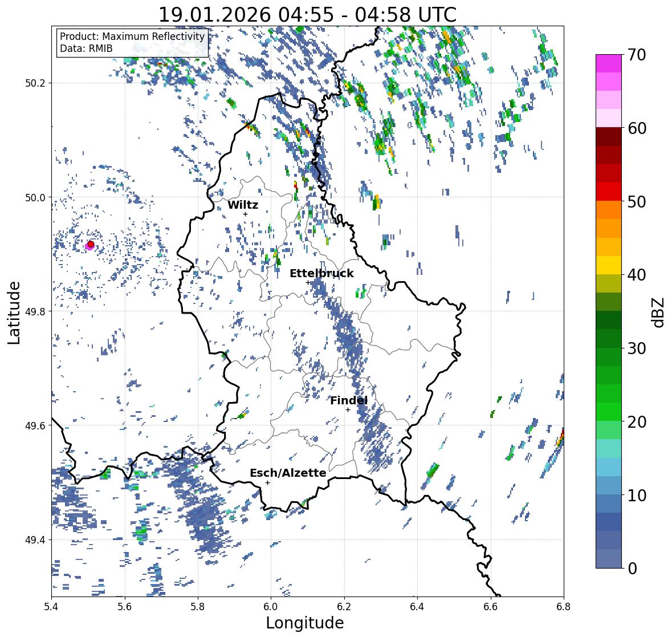
Task: Click the Wiltz station cross marker
Action: point(245,214)
